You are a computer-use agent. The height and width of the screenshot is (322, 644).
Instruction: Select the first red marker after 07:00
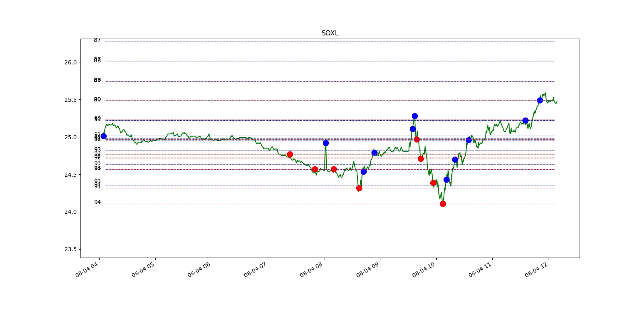point(290,154)
